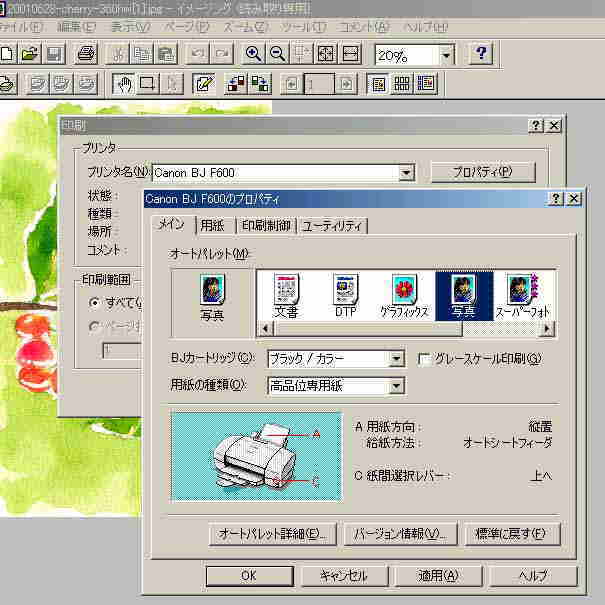
Task: Pick the グラフィックス palette icon
Action: [x=404, y=295]
